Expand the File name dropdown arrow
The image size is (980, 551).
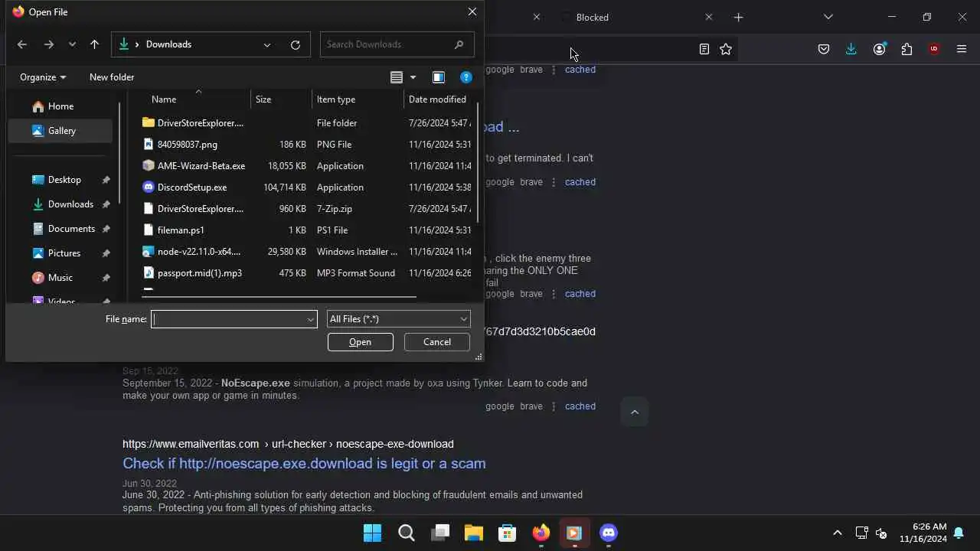311,319
